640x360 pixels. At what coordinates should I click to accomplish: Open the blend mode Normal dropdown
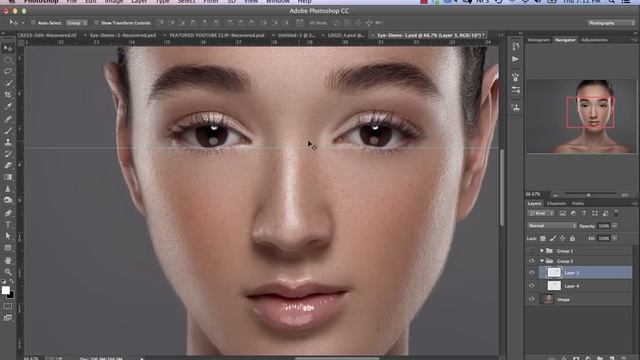(552, 226)
